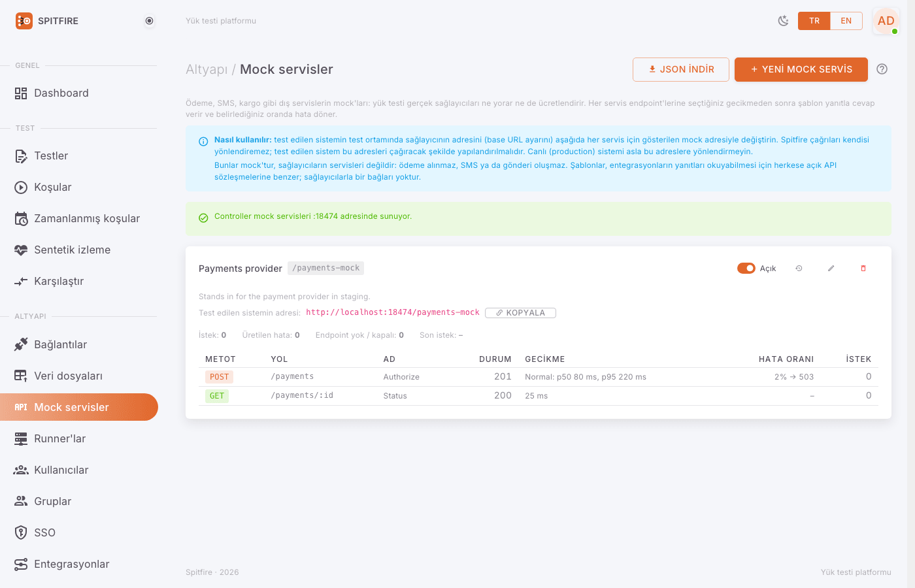Delete Payments provider with trash icon
The height and width of the screenshot is (588, 915).
[x=863, y=269]
